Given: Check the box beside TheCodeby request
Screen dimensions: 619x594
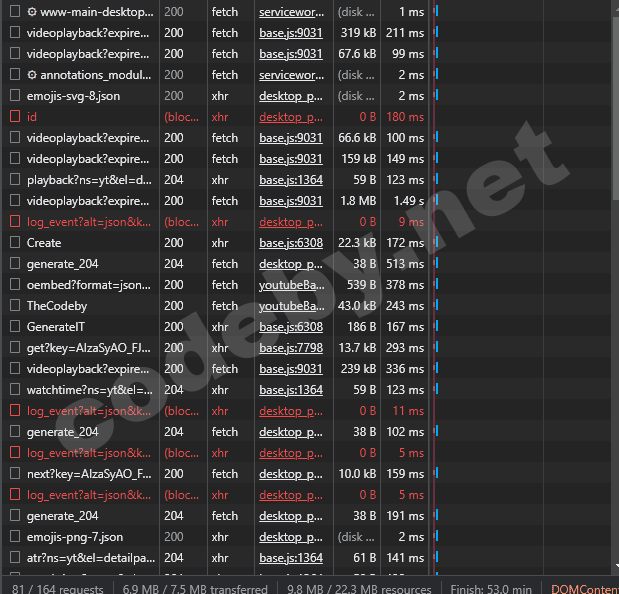Looking at the screenshot, I should (x=15, y=305).
